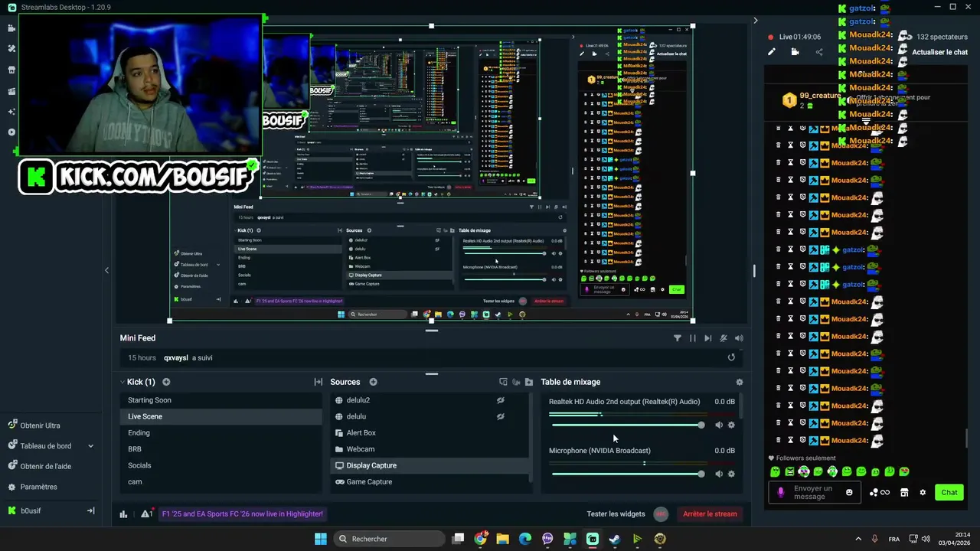980x551 pixels.
Task: Switch to the Socials scene
Action: coord(220,465)
